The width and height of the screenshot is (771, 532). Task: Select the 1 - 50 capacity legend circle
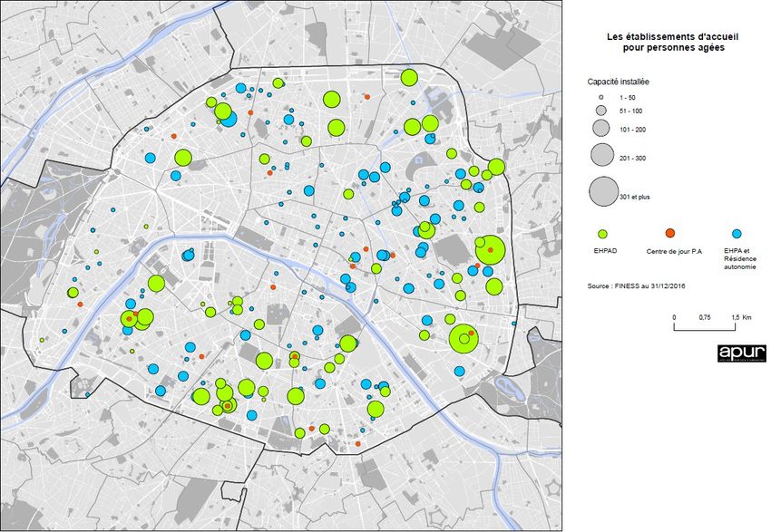600,96
